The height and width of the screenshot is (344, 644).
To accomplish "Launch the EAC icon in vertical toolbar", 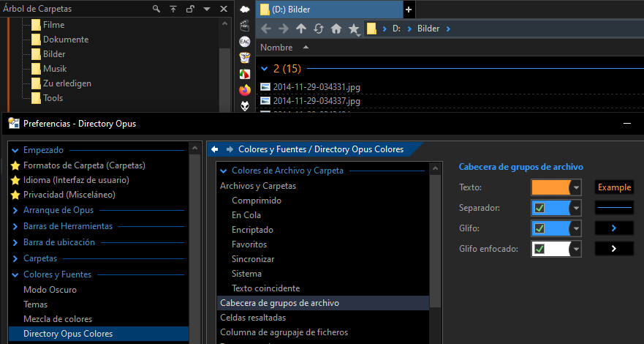I will 245,42.
